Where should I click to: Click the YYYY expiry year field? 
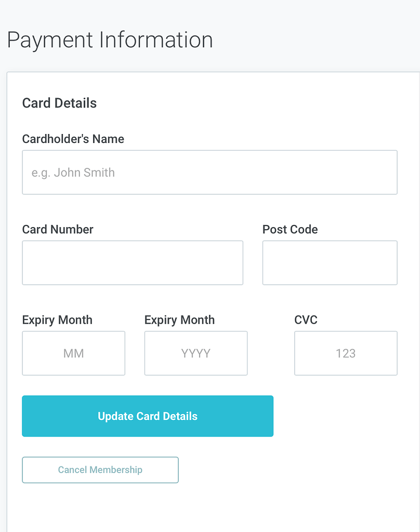coord(195,353)
